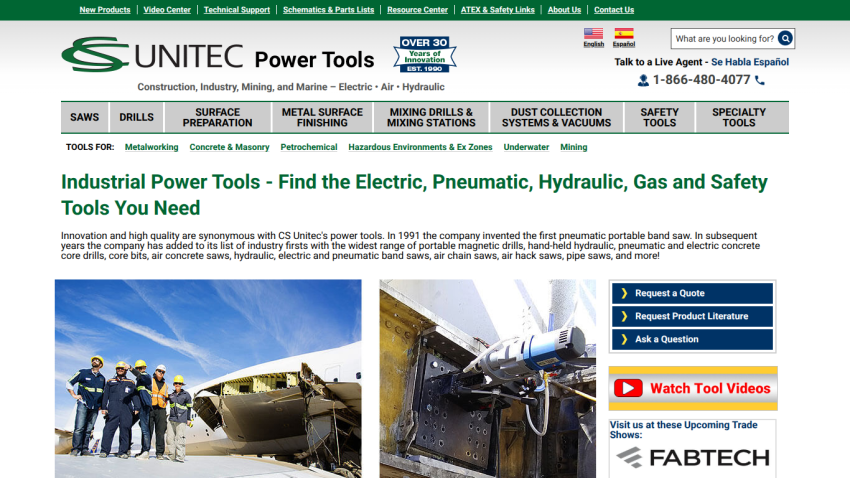
Task: Click the English language label
Action: click(594, 44)
